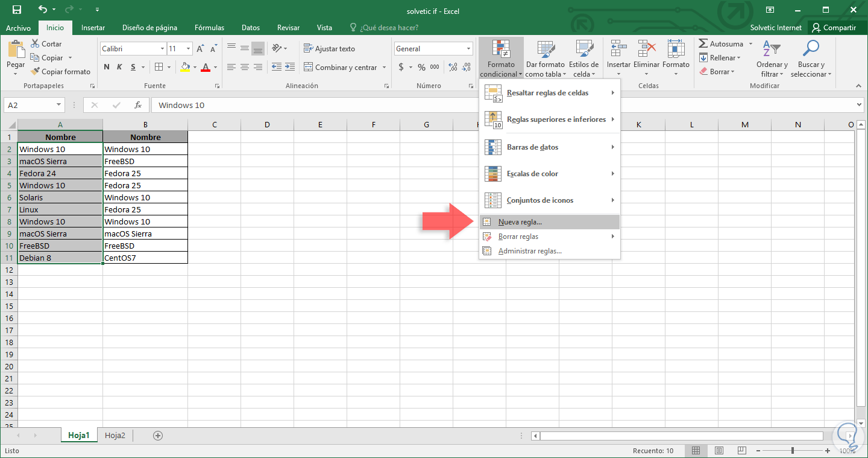The width and height of the screenshot is (868, 458).
Task: Open the Formato cells menu
Action: (x=676, y=59)
